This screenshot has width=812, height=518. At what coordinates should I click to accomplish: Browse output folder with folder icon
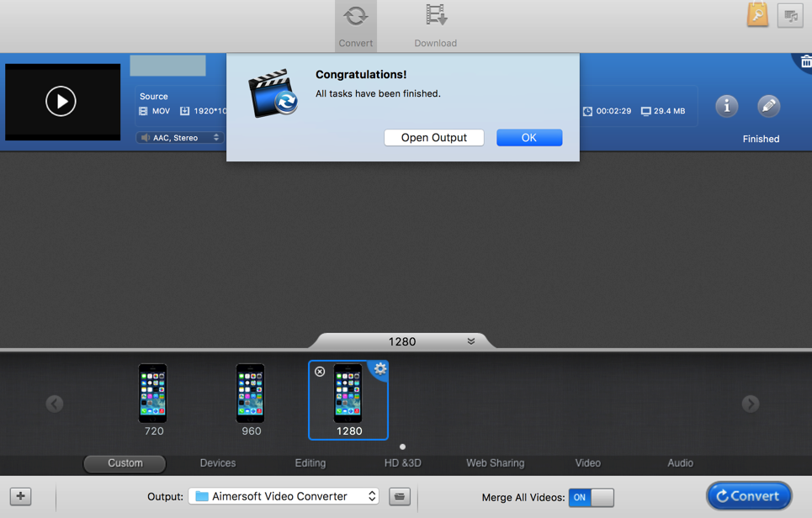point(399,496)
